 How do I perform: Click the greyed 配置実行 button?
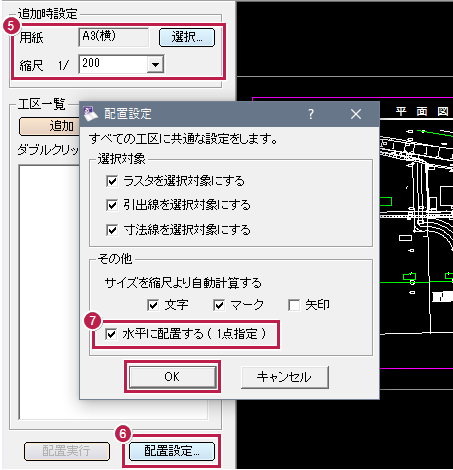[67, 451]
